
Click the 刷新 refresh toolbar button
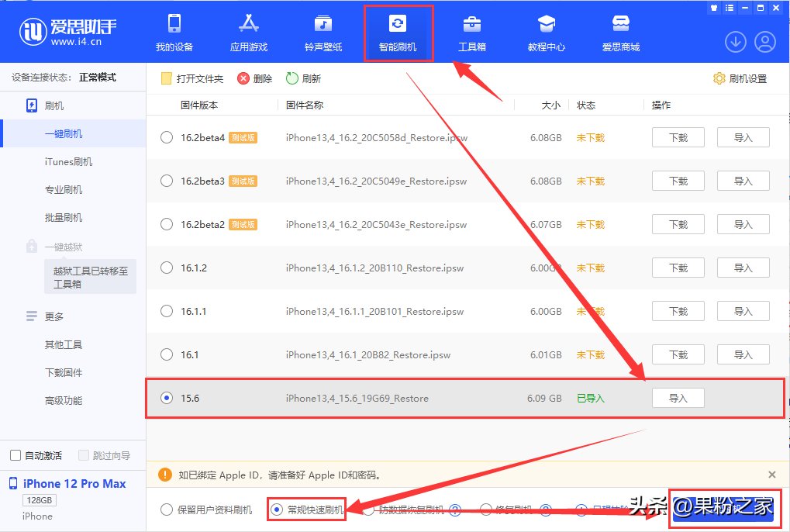pos(303,78)
